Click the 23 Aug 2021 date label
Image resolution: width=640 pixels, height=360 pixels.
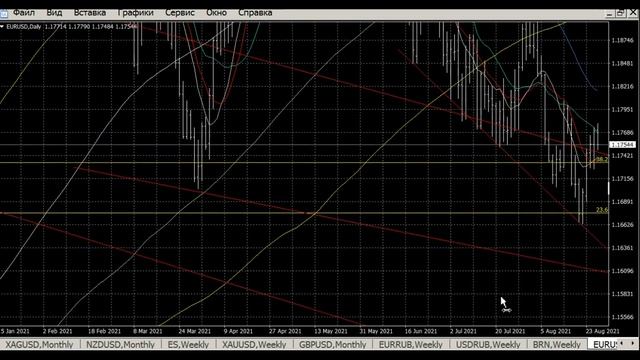point(602,331)
